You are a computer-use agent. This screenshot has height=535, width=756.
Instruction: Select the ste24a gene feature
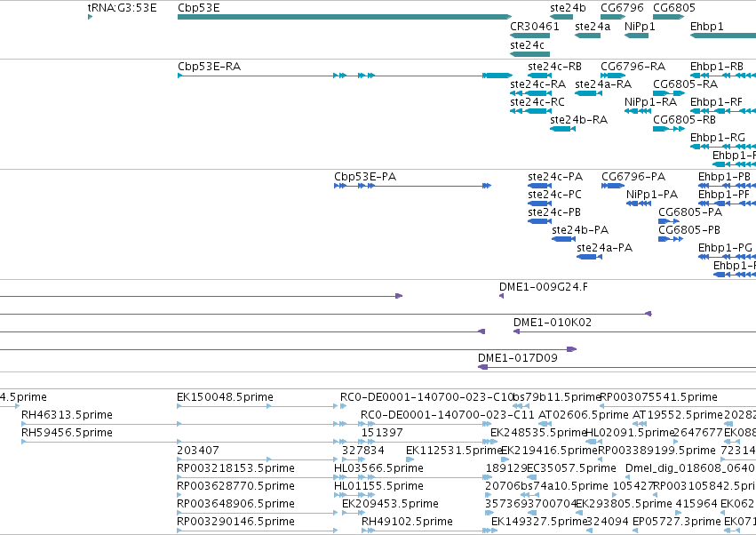click(x=588, y=36)
